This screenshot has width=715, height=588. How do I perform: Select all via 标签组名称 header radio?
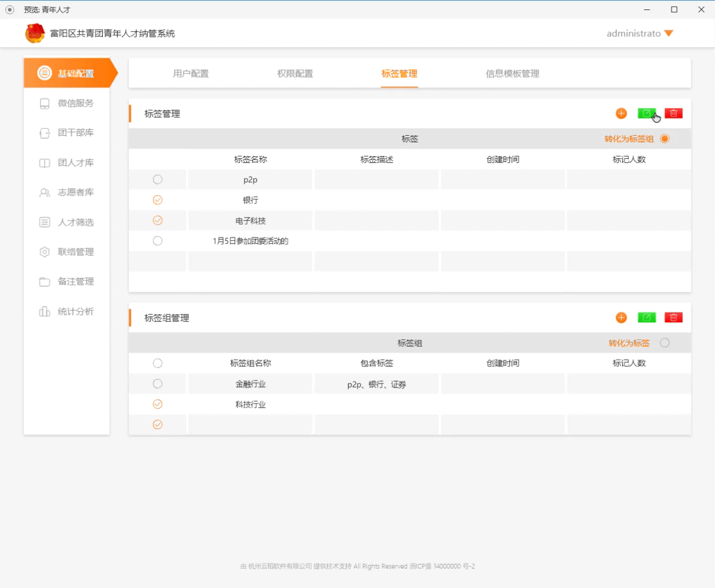158,363
